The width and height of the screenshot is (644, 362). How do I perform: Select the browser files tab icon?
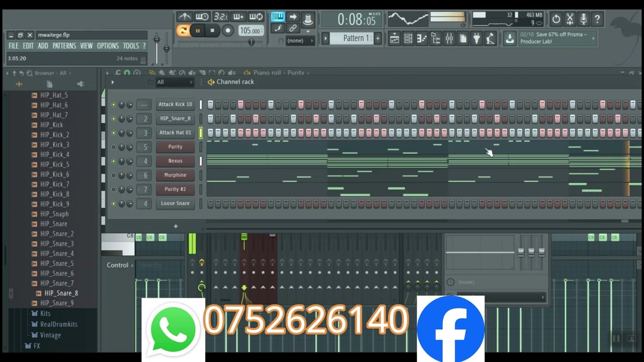coord(49,84)
